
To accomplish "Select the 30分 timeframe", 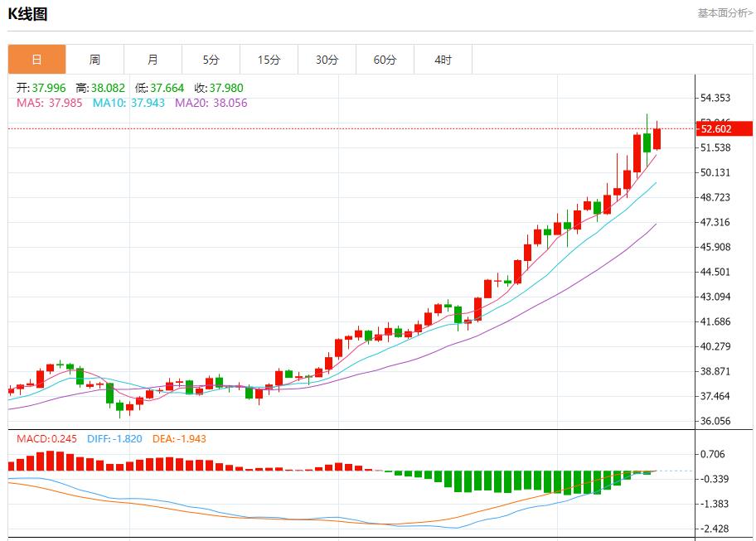I will (327, 59).
